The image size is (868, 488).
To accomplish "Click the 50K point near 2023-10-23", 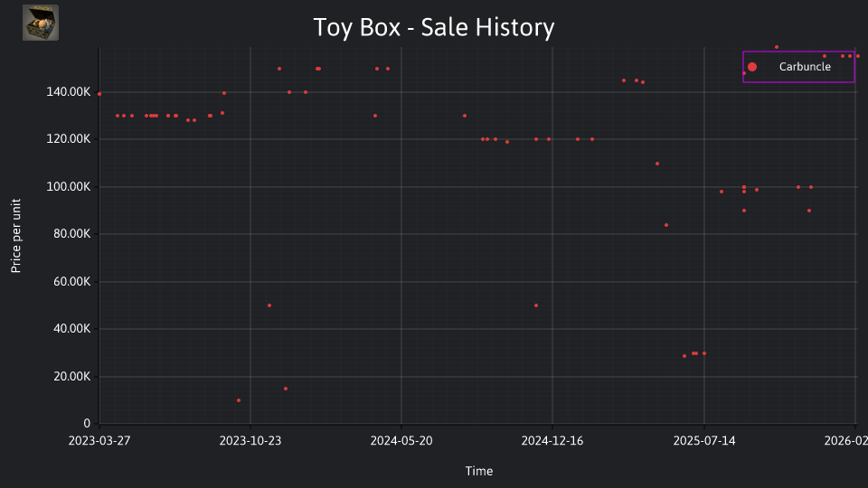I will click(x=269, y=305).
